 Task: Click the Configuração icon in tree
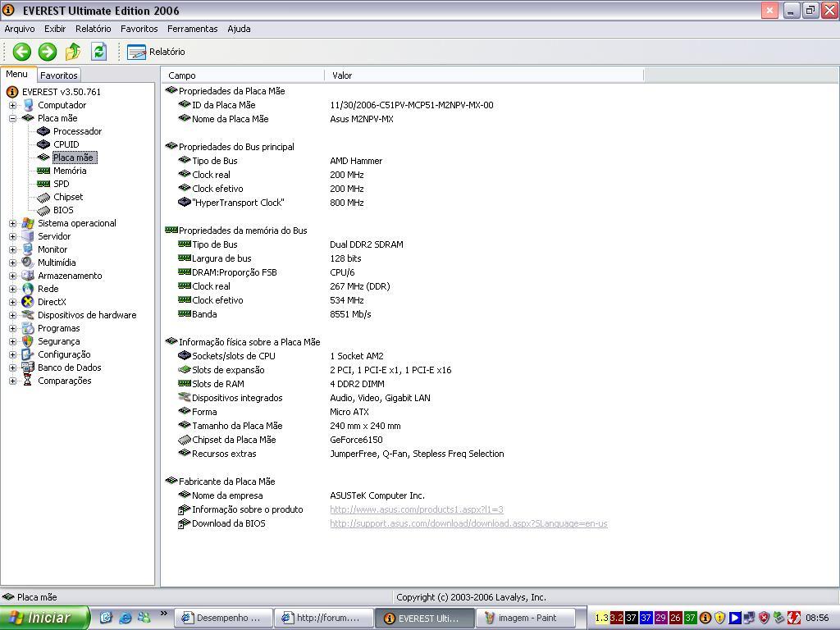(x=28, y=354)
